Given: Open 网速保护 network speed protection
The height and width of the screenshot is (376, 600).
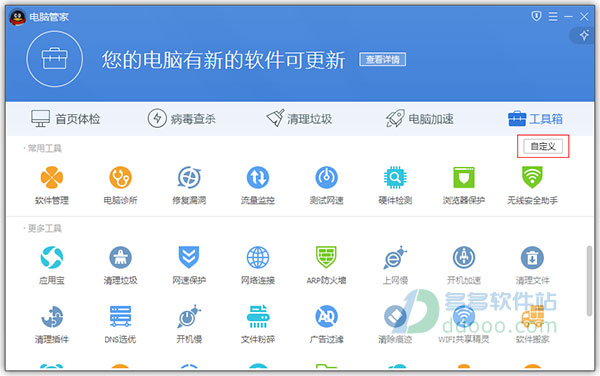Looking at the screenshot, I should (x=189, y=265).
